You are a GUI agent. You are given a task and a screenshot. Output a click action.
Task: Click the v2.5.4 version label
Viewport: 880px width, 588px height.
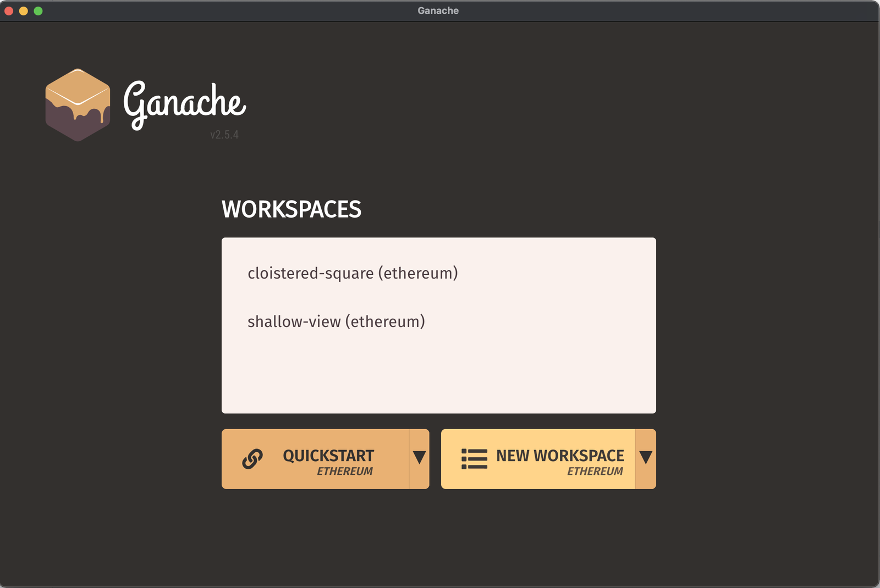tap(224, 135)
